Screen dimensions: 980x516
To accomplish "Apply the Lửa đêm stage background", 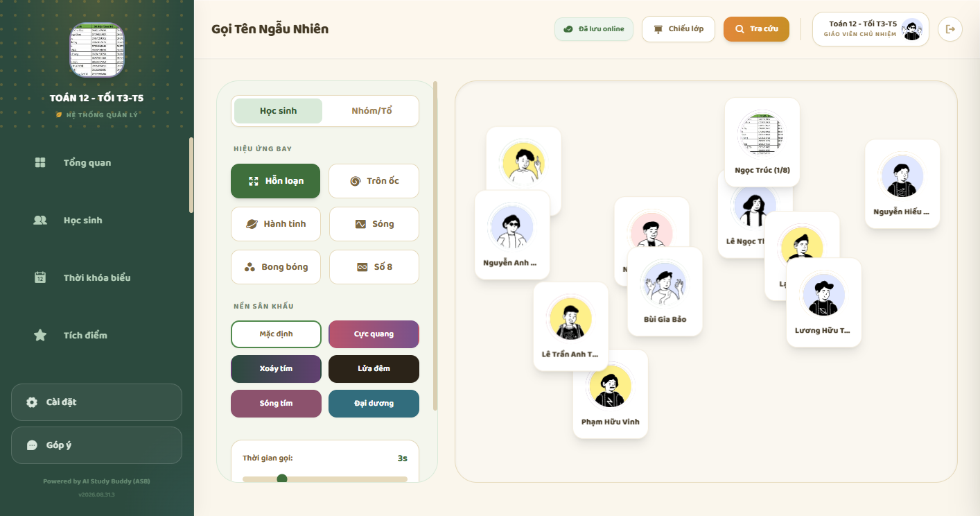I will coord(374,369).
